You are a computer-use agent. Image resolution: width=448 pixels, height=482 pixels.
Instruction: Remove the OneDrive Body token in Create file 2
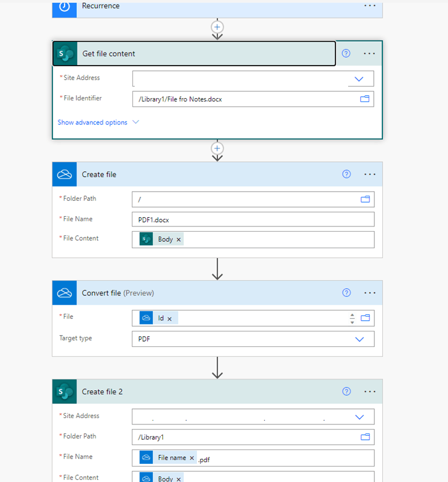point(179,479)
